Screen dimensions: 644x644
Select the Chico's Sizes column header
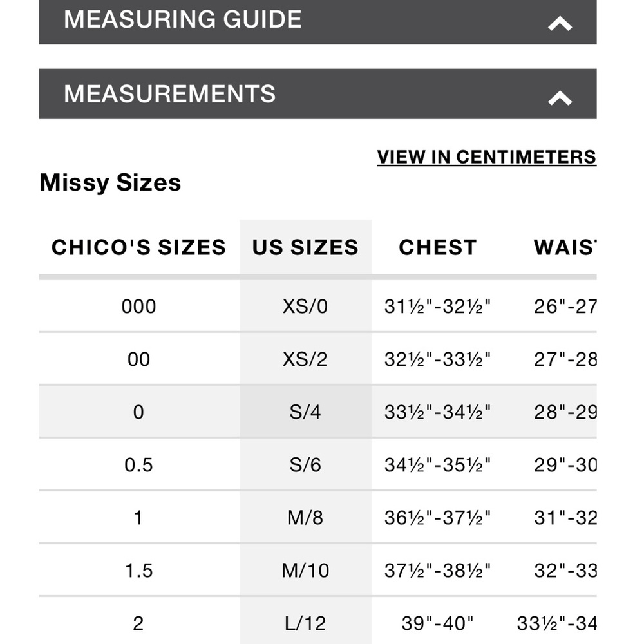point(138,247)
